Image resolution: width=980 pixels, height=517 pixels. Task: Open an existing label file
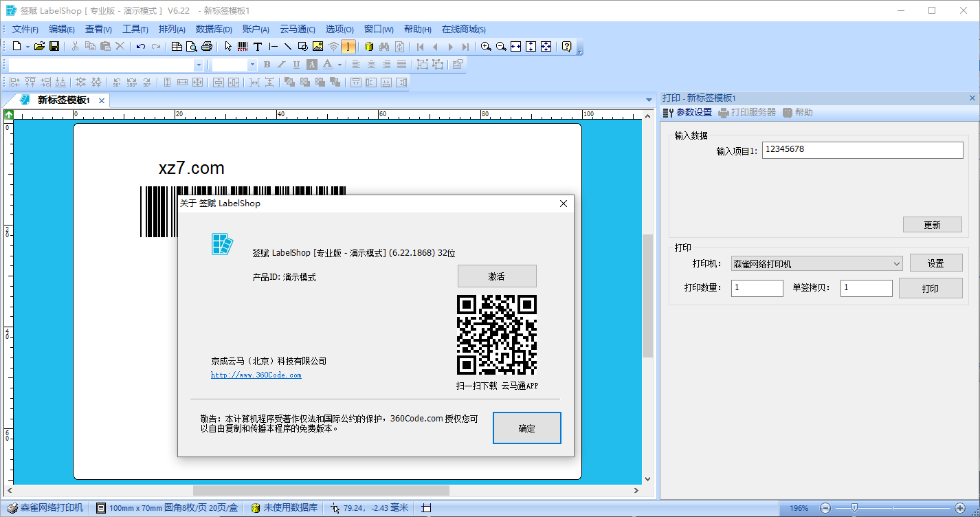39,47
